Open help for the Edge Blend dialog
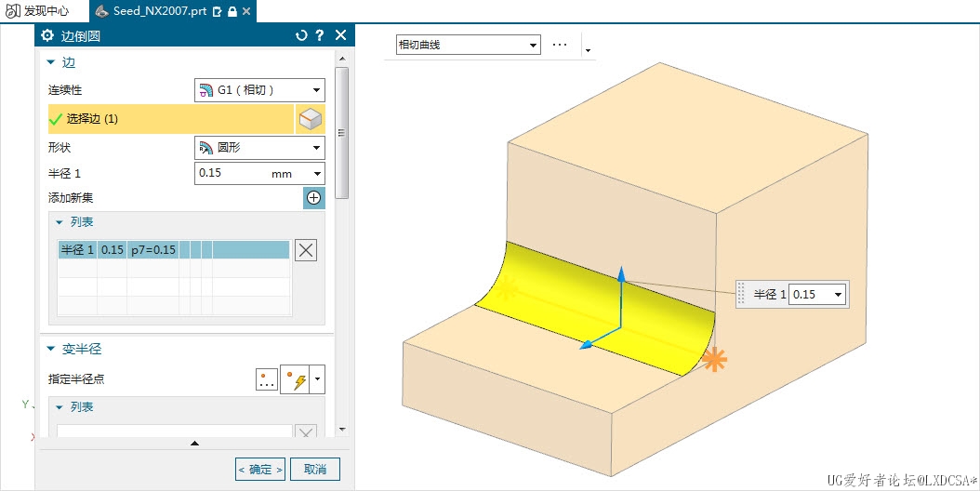The image size is (980, 491). (320, 35)
